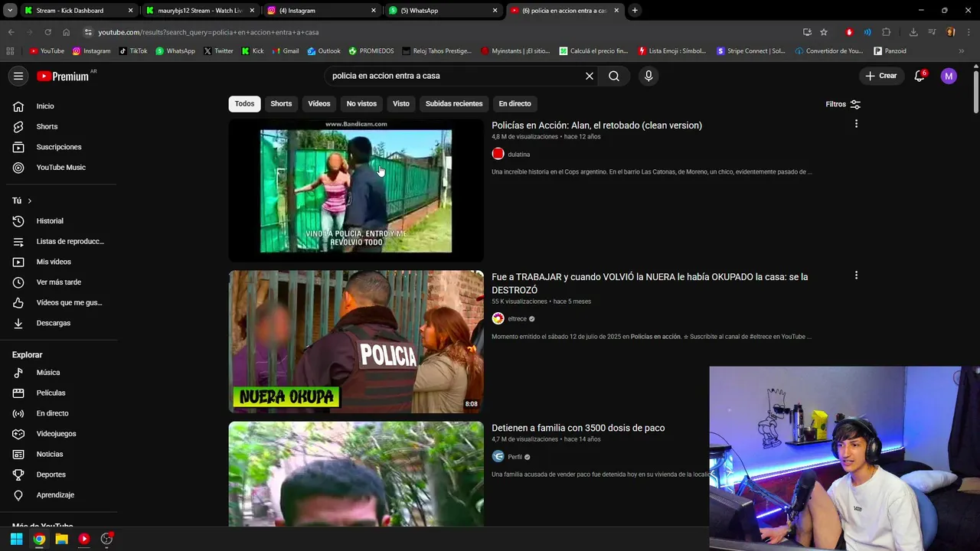Click the search query input field
Screen dimensions: 980x551
456,76
